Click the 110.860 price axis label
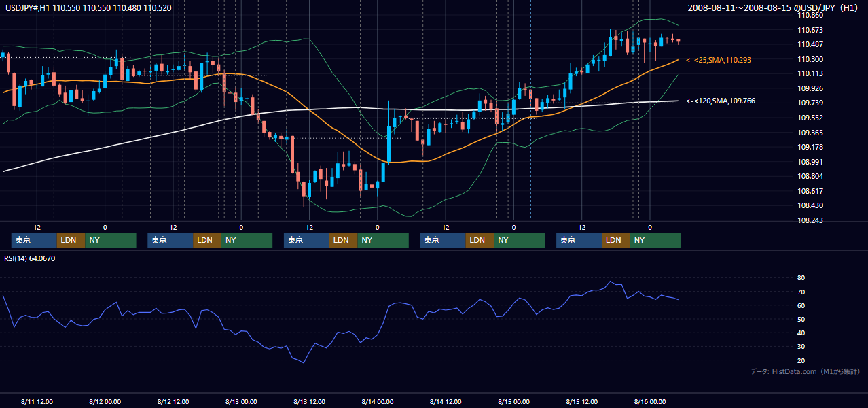The height and width of the screenshot is (408, 868). pyautogui.click(x=811, y=15)
